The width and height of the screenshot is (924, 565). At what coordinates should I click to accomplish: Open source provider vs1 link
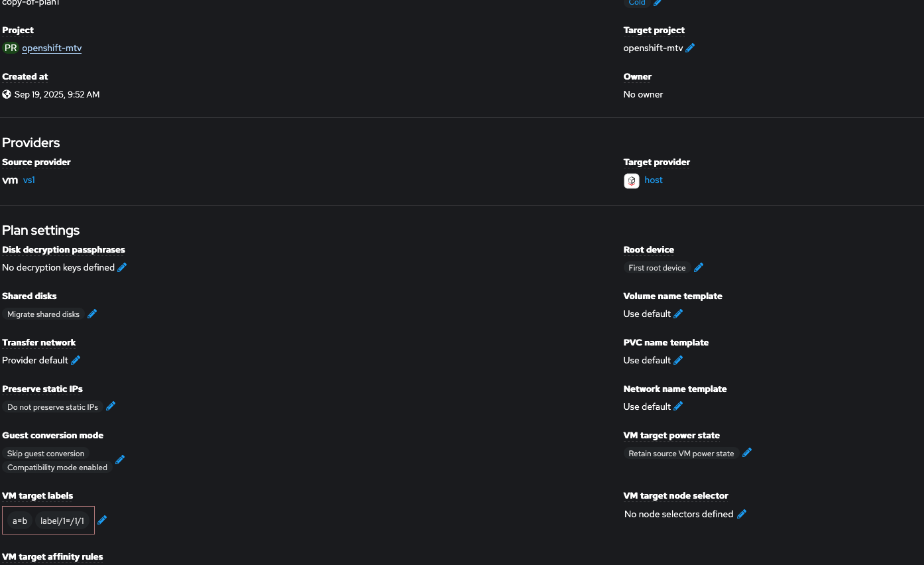click(x=29, y=180)
